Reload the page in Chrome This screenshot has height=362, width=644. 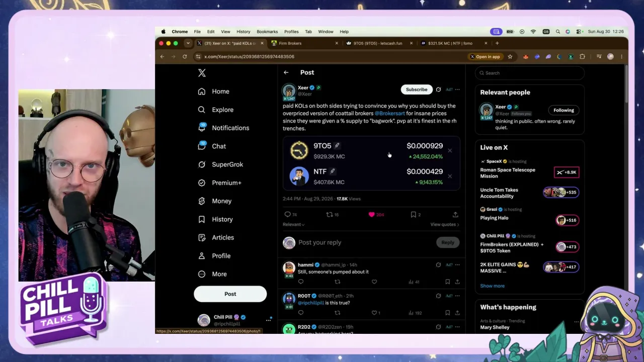pyautogui.click(x=185, y=57)
